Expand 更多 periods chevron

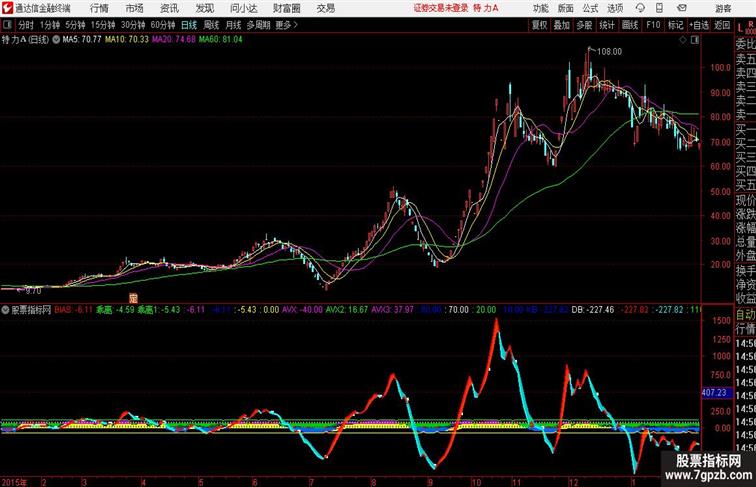[287, 25]
